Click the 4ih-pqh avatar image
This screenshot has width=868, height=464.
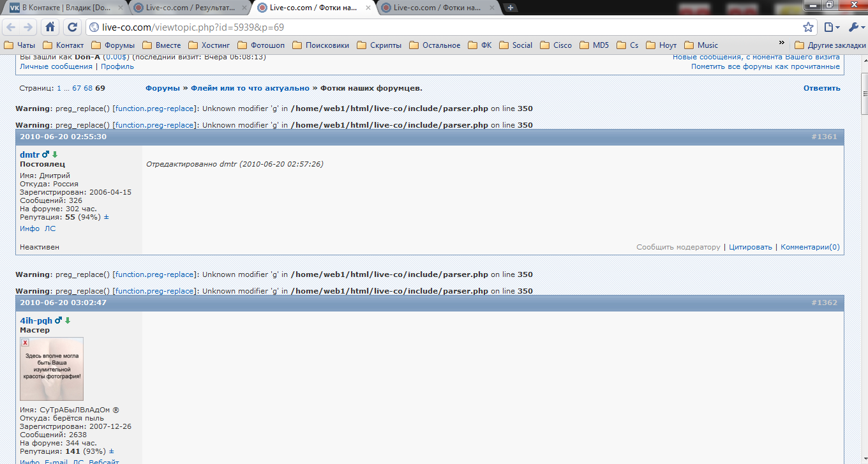pyautogui.click(x=52, y=369)
